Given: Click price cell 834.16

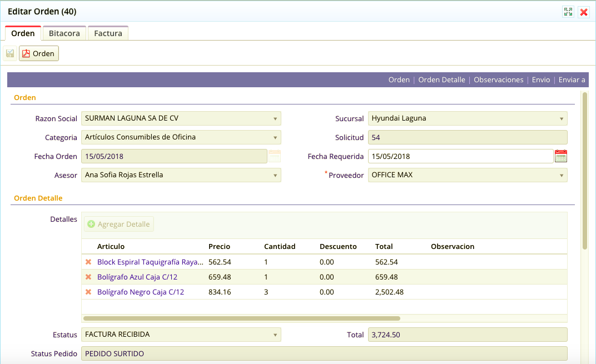Looking at the screenshot, I should pyautogui.click(x=220, y=292).
